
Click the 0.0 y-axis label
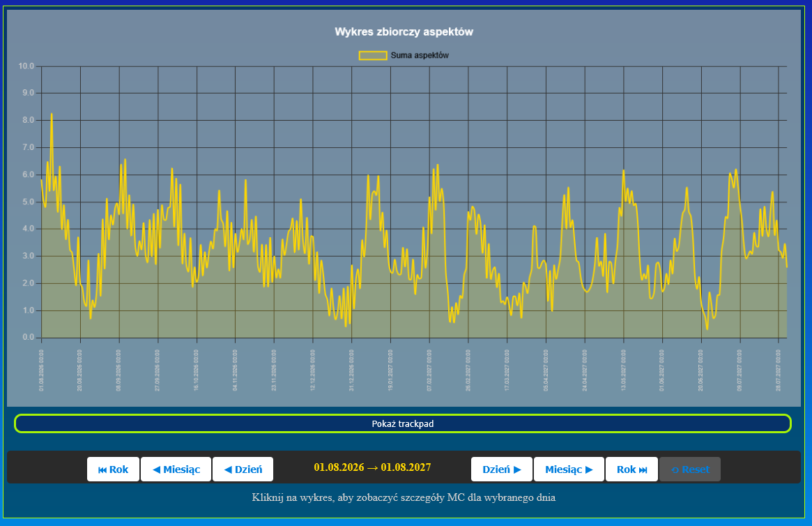[27, 338]
